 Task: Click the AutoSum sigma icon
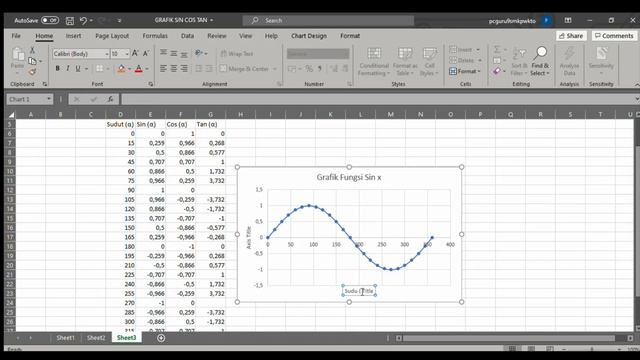[x=497, y=50]
